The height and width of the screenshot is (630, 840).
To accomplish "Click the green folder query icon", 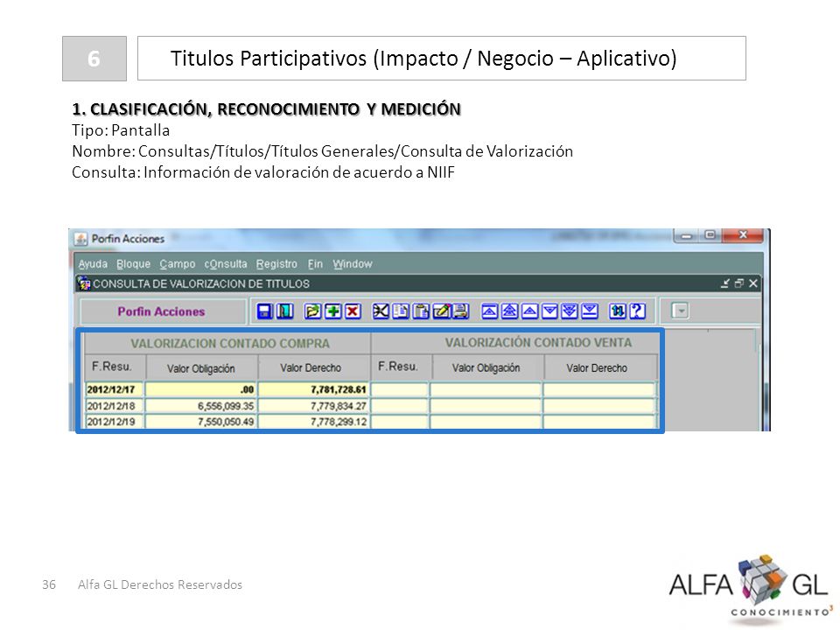I will click(x=313, y=311).
